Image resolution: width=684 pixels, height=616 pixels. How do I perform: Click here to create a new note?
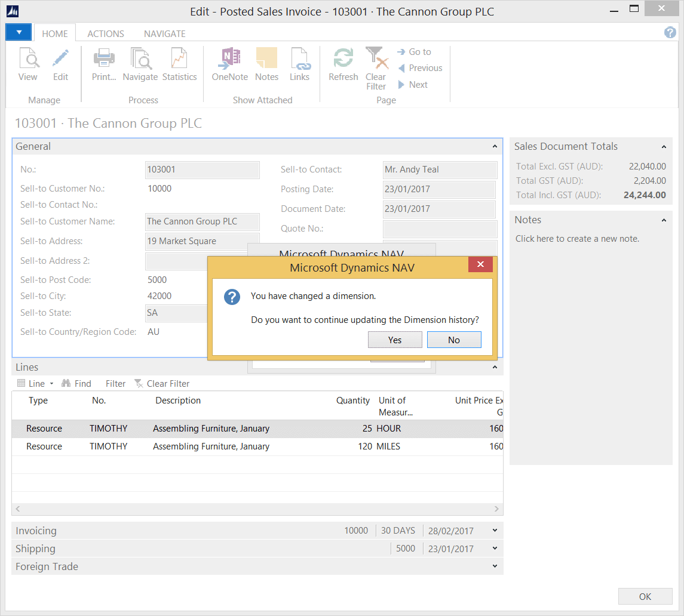pos(577,239)
